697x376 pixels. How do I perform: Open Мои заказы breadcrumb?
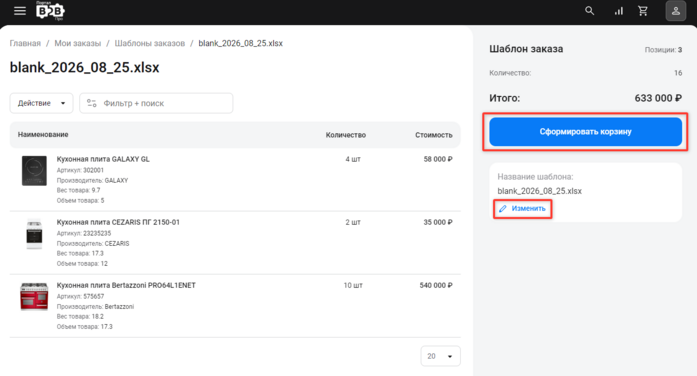78,43
